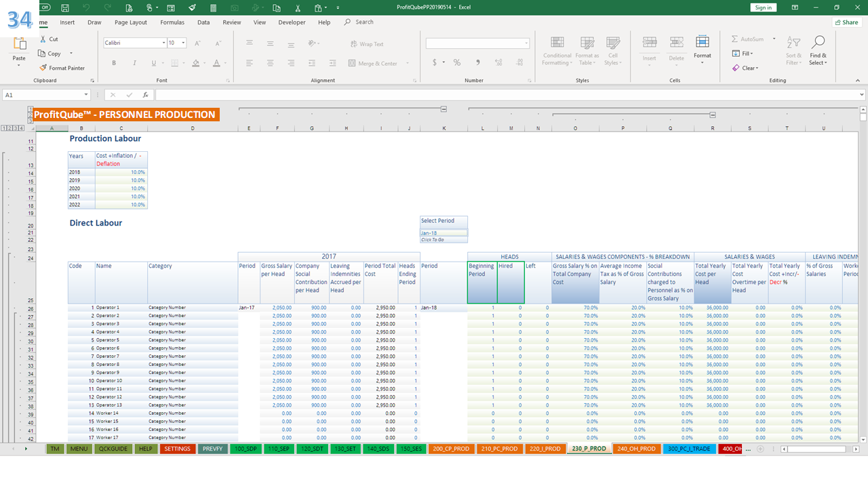Viewport: 868px width, 488px height.
Task: Apply center horizontal alignment
Action: pyautogui.click(x=270, y=63)
